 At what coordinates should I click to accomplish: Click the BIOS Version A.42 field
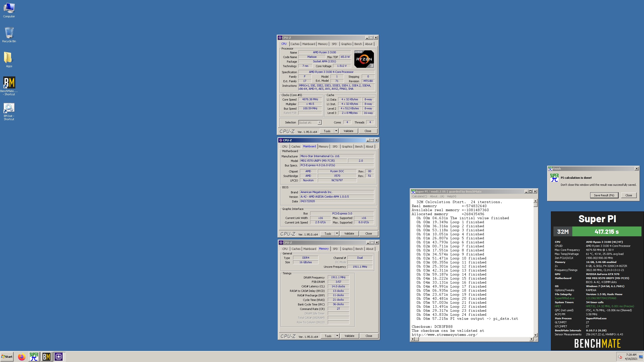click(337, 197)
